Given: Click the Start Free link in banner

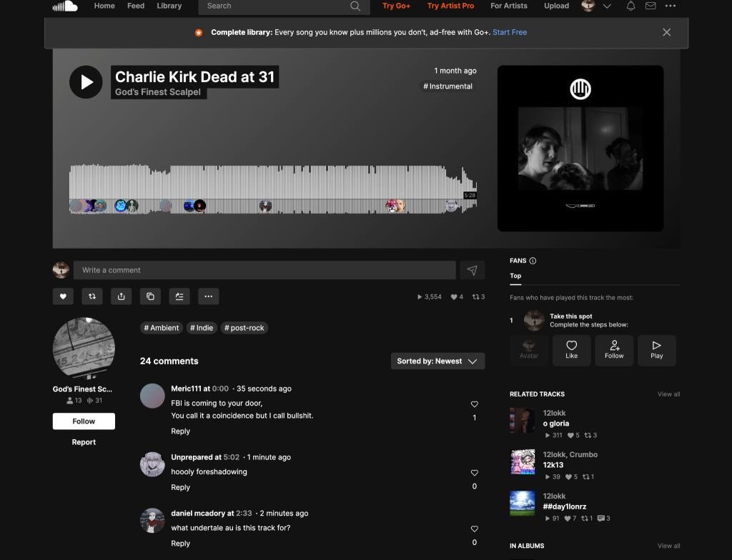Looking at the screenshot, I should (510, 32).
